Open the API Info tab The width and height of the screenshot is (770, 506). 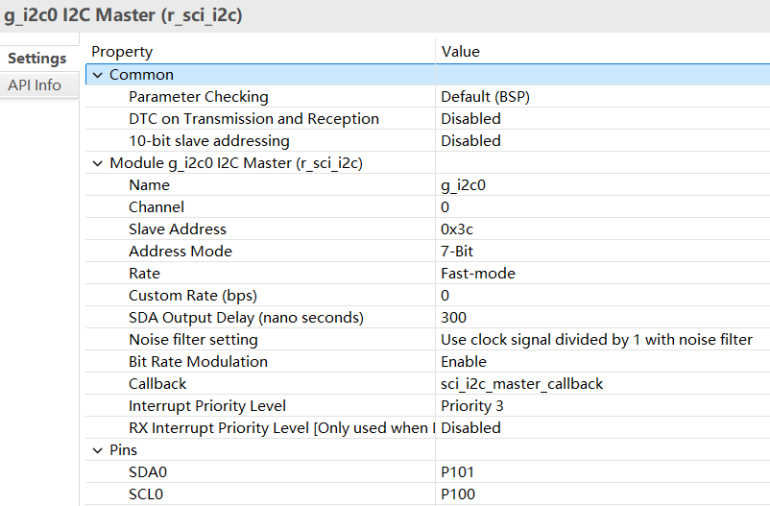(34, 85)
